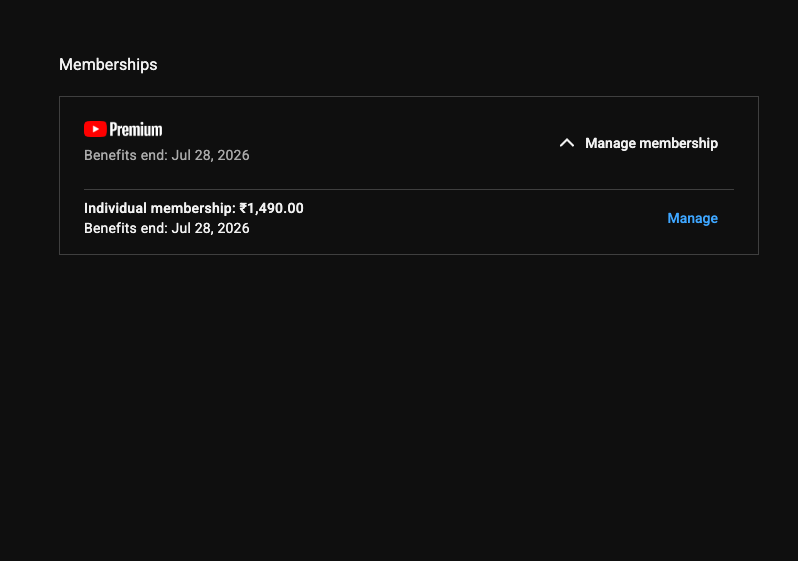Open the blue Manage link
The width and height of the screenshot is (798, 561).
[692, 218]
